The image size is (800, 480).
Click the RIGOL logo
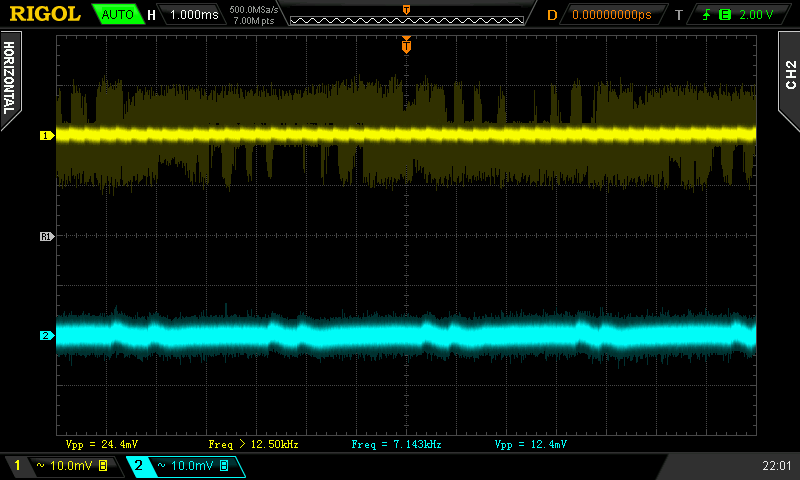[45, 14]
